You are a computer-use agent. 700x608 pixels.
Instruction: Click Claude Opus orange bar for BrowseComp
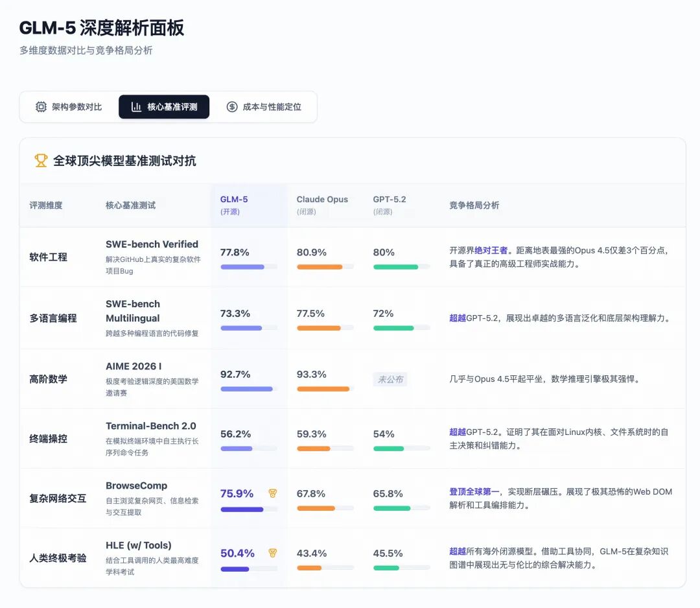point(325,508)
